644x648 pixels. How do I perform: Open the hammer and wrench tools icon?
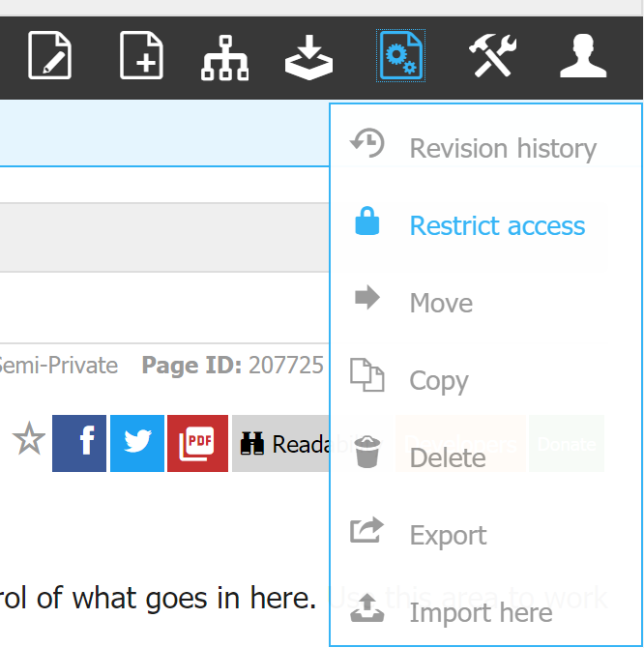click(494, 56)
